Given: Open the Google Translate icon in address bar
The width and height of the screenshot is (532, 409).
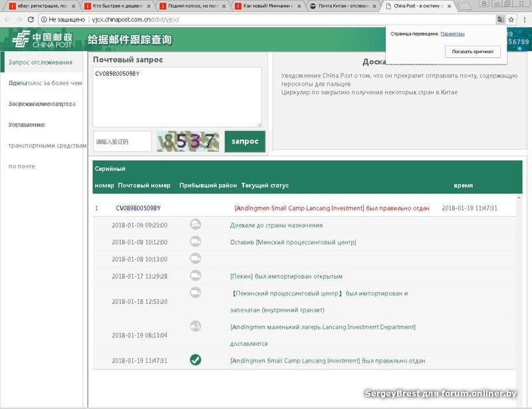Looking at the screenshot, I should pyautogui.click(x=501, y=20).
